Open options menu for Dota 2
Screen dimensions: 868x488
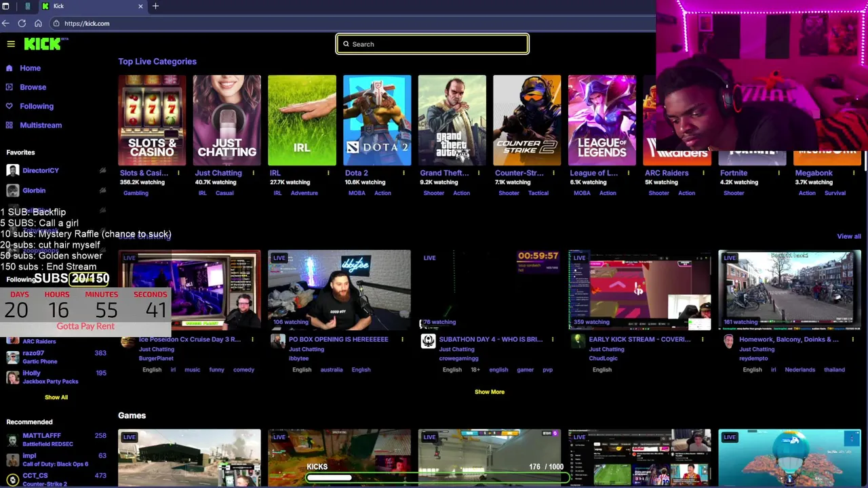click(403, 173)
